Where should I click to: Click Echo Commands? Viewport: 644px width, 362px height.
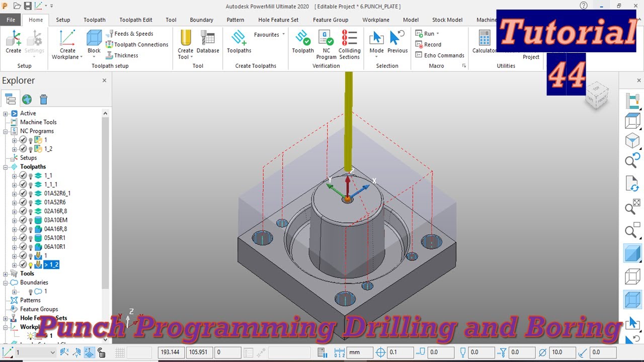click(x=440, y=56)
